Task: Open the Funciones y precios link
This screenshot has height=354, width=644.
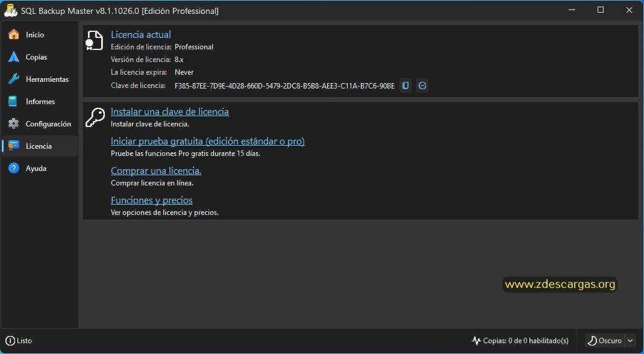Action: (x=152, y=200)
